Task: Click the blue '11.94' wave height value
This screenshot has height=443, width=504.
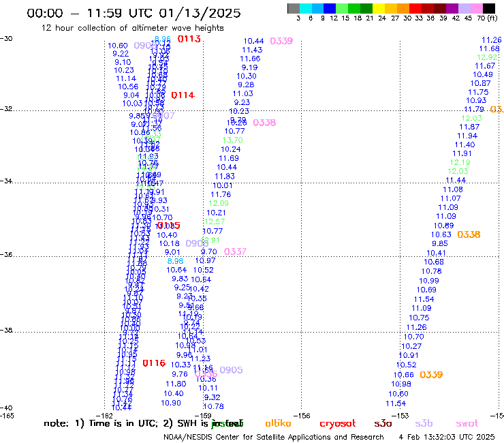Action: tap(467, 136)
